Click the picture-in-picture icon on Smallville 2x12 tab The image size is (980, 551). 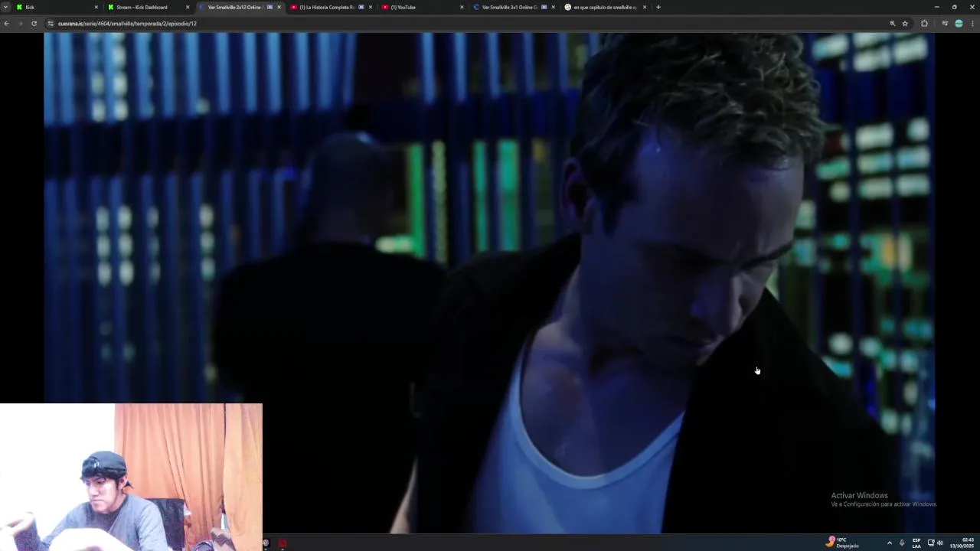click(269, 7)
